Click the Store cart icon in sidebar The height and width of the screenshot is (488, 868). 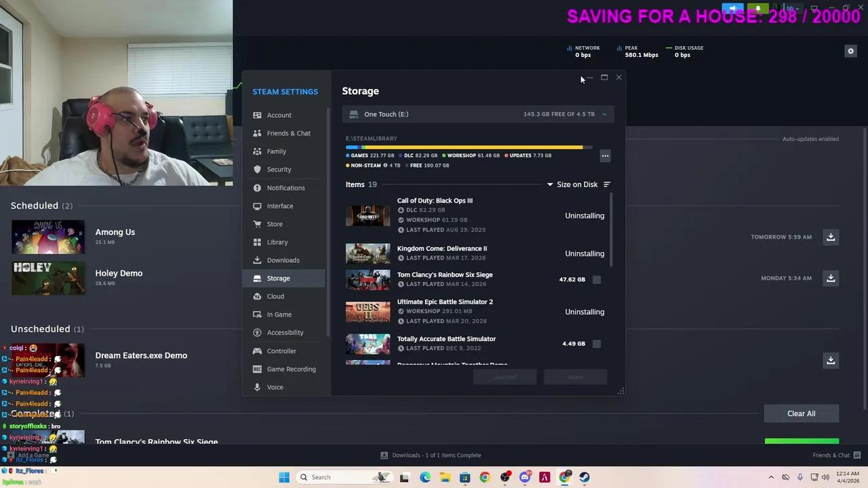coord(257,224)
